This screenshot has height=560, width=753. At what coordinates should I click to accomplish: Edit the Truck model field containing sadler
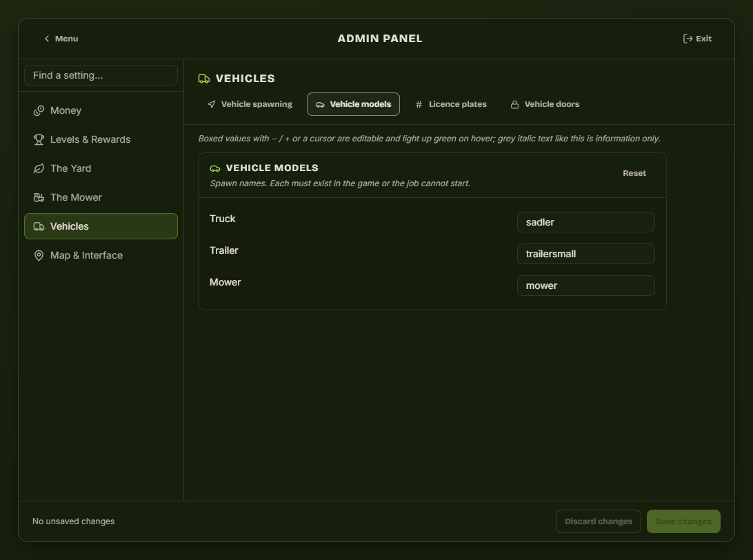point(586,222)
